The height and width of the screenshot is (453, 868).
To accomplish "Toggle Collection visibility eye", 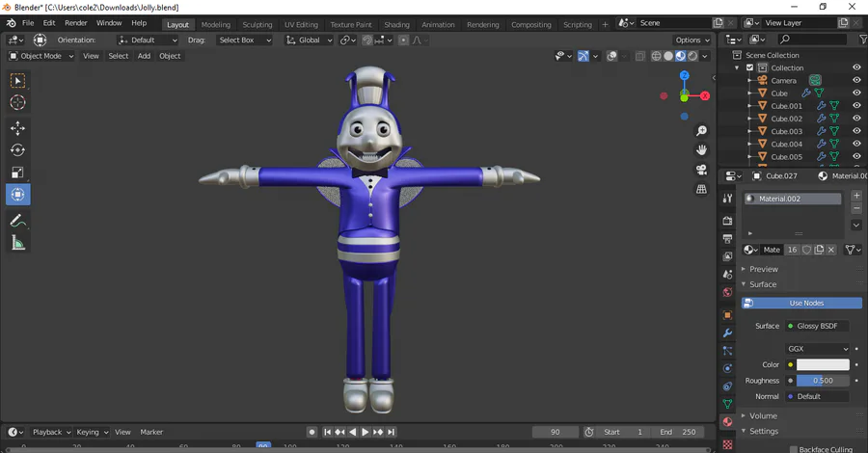I will (856, 67).
